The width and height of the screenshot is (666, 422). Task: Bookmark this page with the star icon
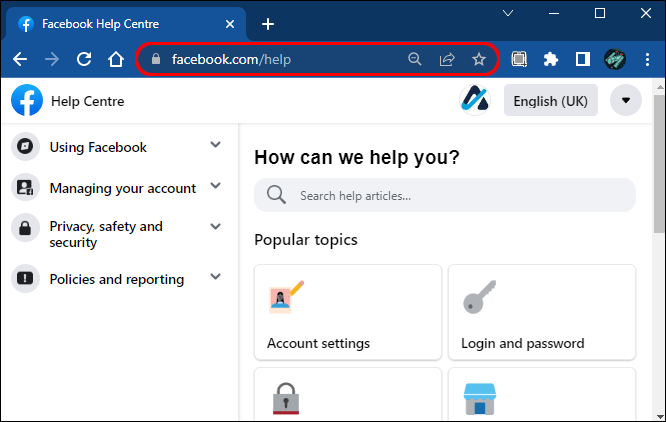click(479, 59)
